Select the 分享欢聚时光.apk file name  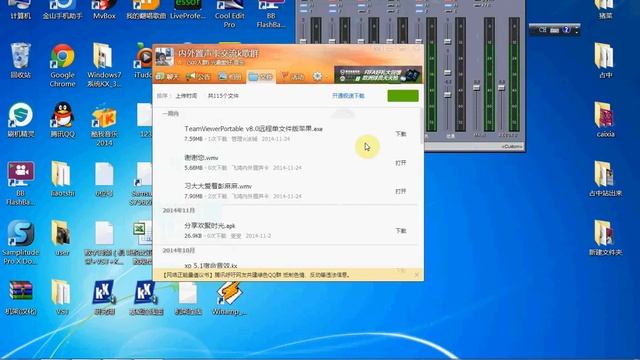209,226
